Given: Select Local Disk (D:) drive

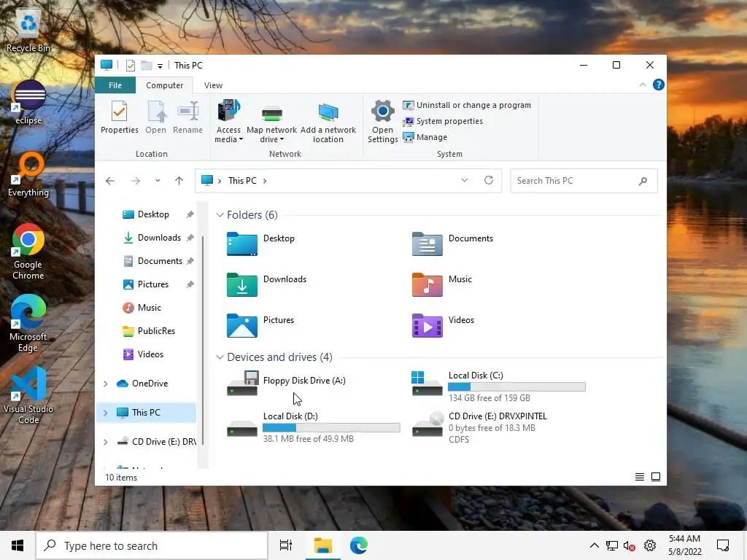Looking at the screenshot, I should pos(314,427).
